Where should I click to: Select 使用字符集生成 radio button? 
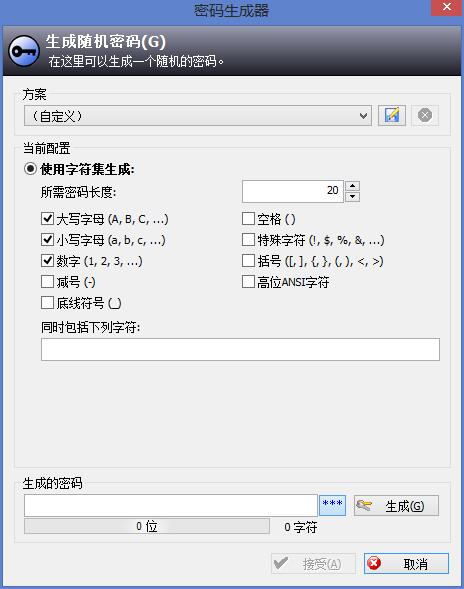point(30,169)
